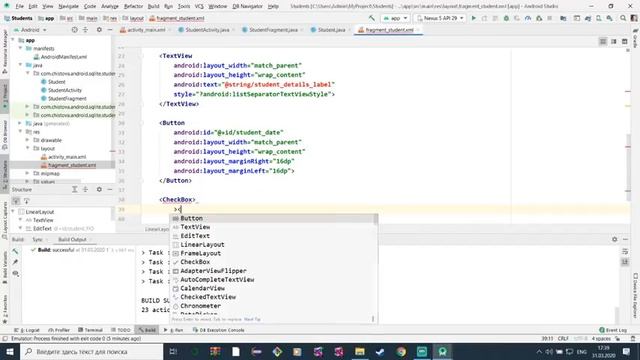
Task: Open the app run configuration dropdown
Action: [395, 18]
